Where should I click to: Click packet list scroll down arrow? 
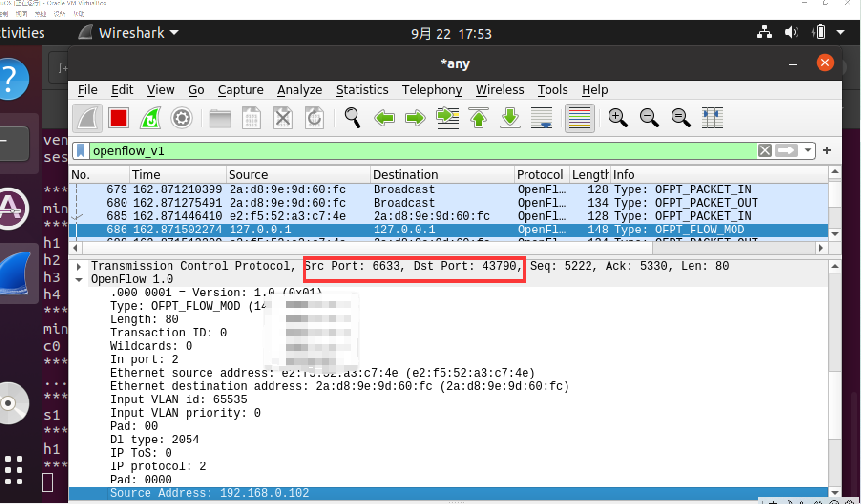(835, 234)
